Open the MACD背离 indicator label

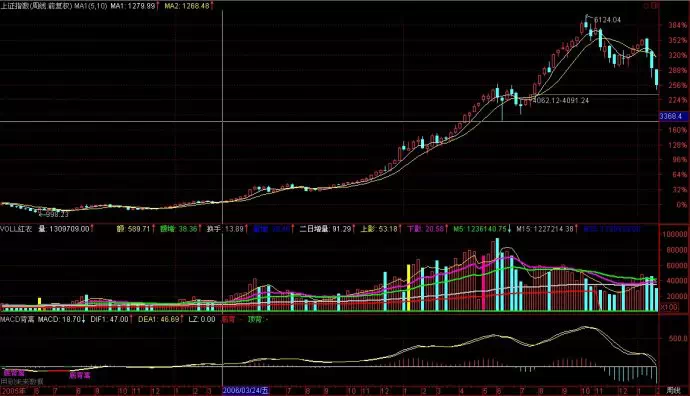pyautogui.click(x=17, y=319)
